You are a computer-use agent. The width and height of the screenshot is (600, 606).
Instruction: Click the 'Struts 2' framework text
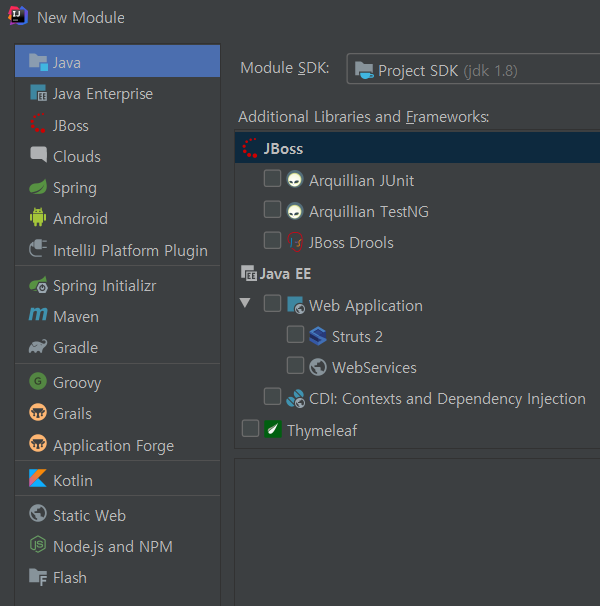pos(357,337)
